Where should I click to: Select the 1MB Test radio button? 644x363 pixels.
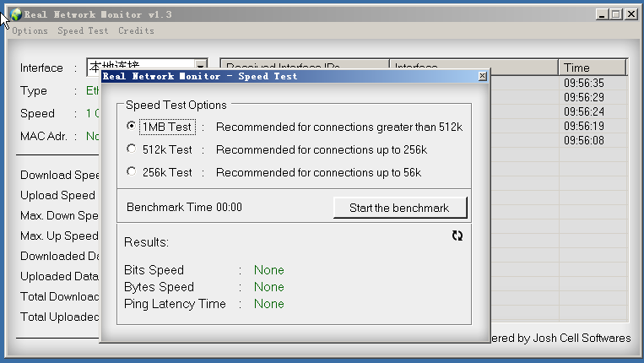click(x=131, y=126)
